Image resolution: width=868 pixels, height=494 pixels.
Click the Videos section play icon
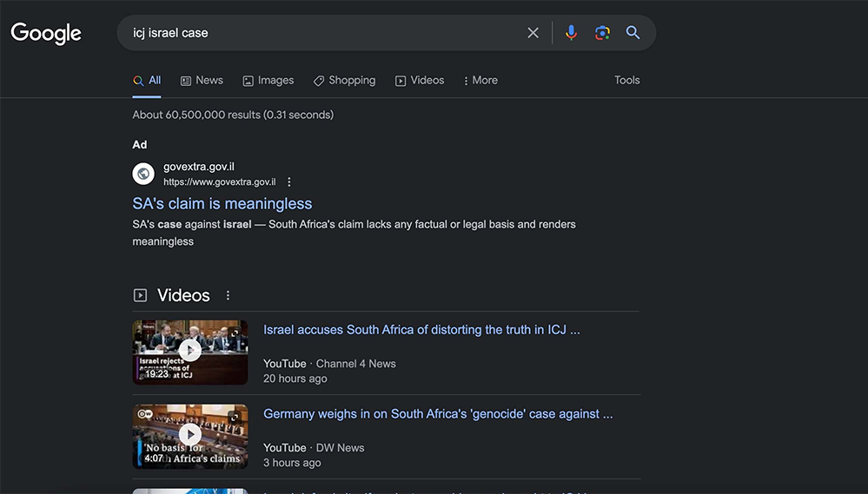click(x=140, y=295)
